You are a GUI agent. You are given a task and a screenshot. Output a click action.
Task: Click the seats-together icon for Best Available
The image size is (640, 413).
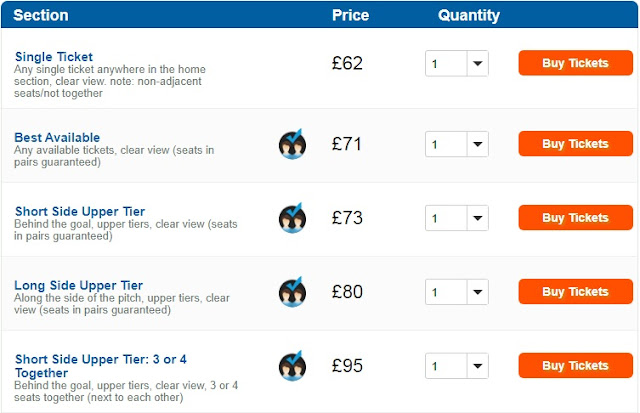coord(292,144)
